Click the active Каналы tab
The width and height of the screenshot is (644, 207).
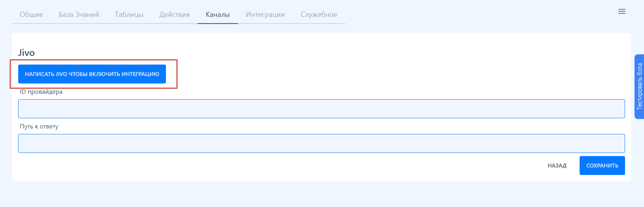tap(218, 15)
